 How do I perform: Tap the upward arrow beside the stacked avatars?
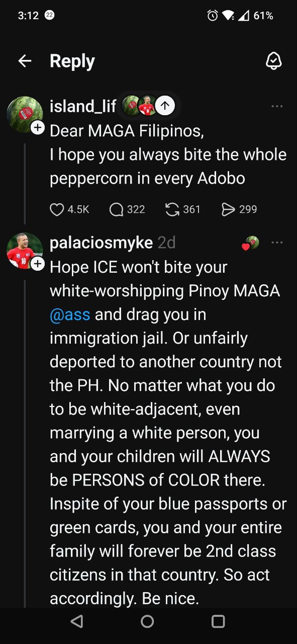point(165,106)
